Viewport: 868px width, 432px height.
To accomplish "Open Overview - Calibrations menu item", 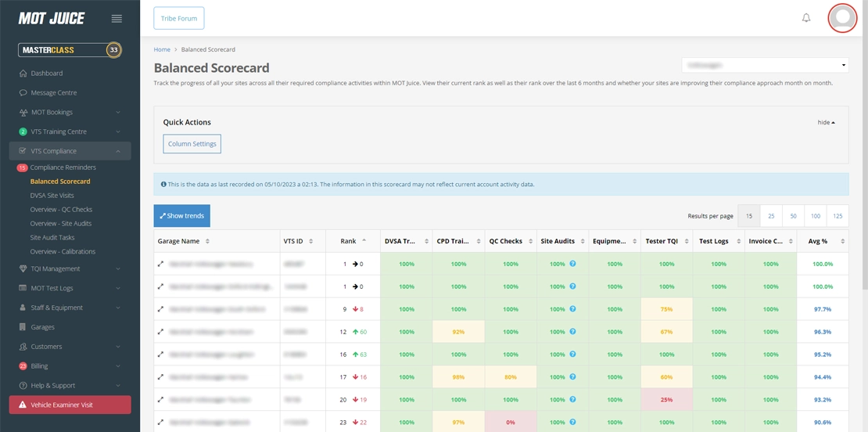I will pyautogui.click(x=63, y=251).
